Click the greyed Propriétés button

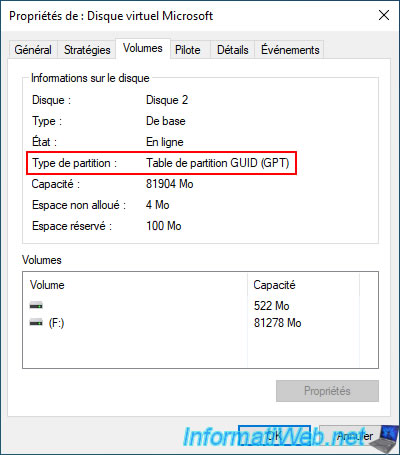point(327,391)
